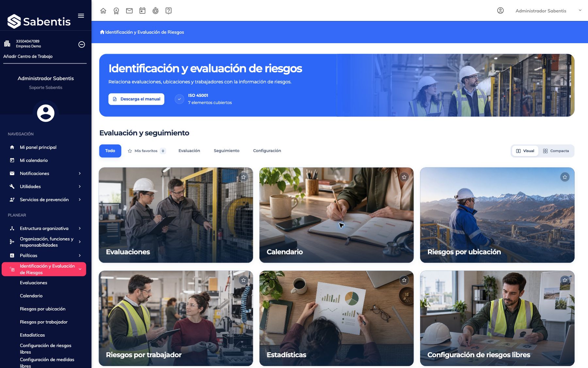Select the Evaluación tab
Screen dimensions: 588x368
tap(189, 151)
